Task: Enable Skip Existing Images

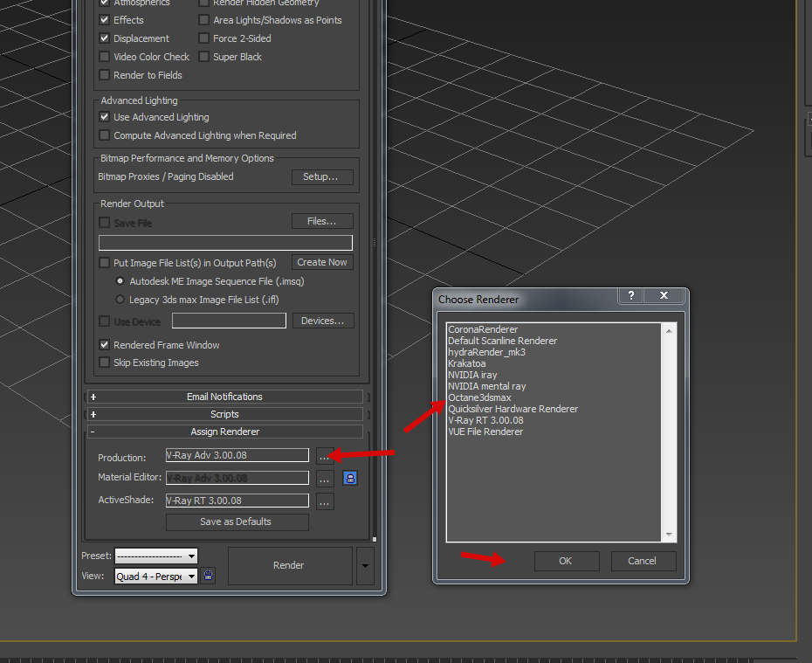Action: [104, 362]
